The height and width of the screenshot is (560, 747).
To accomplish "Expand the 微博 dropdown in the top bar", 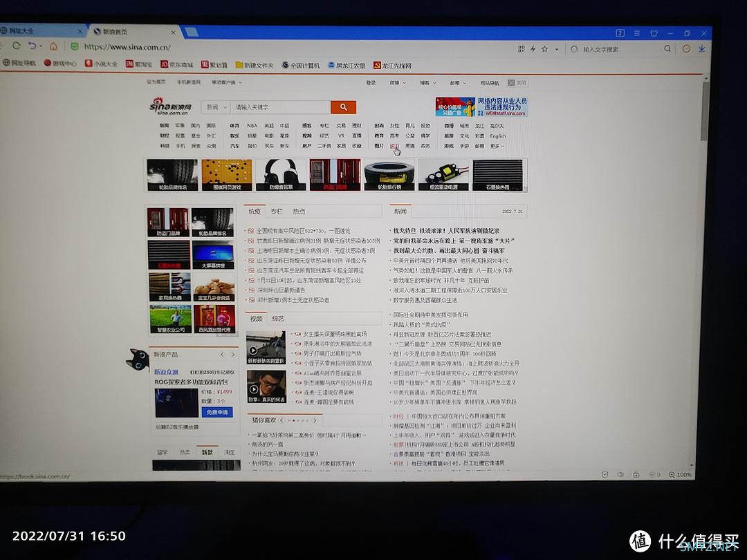I will [x=398, y=83].
